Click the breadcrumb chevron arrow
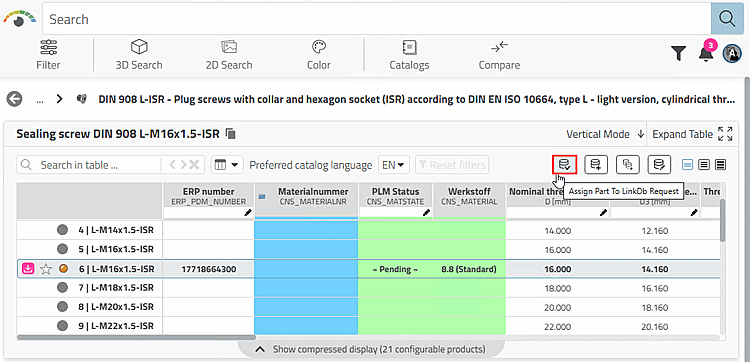This screenshot has height=362, width=750. tap(59, 99)
